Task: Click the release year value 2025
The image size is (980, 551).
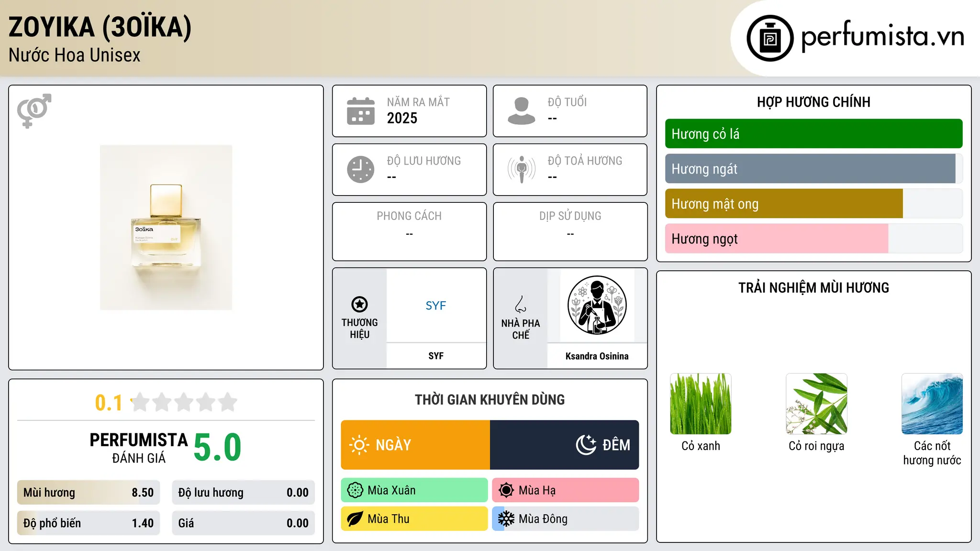Action: [402, 118]
